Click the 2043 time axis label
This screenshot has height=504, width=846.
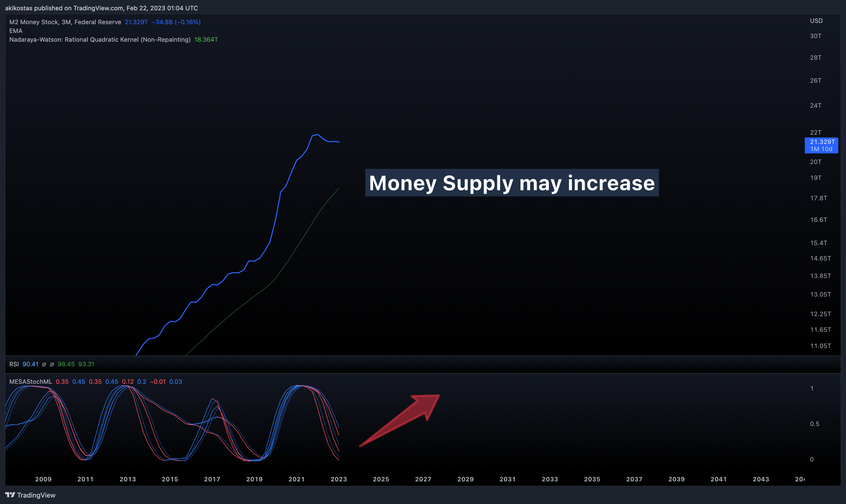click(x=761, y=479)
